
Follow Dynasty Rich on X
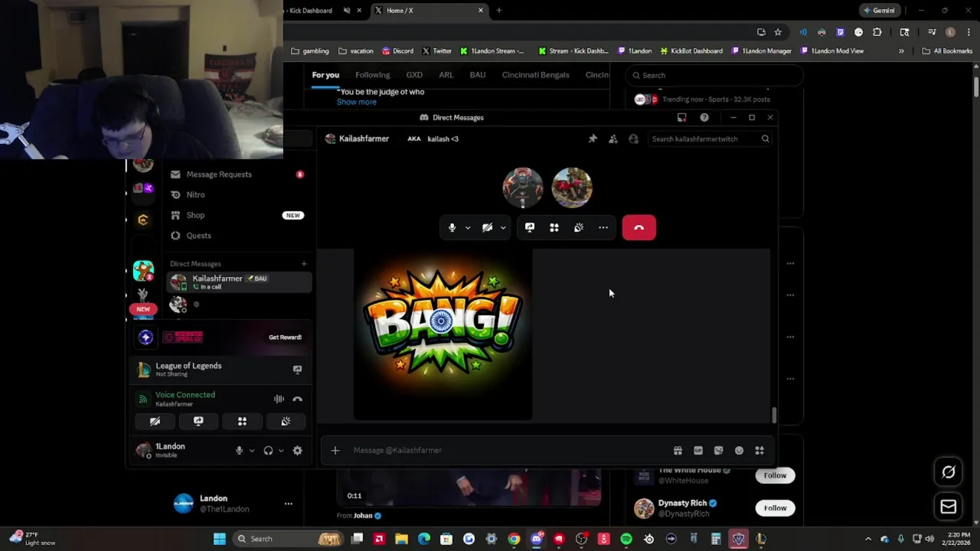[775, 508]
